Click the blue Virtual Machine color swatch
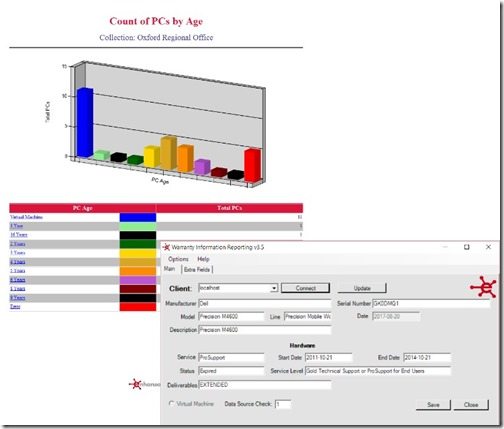Screen dimensions: 504x429 [x=138, y=217]
